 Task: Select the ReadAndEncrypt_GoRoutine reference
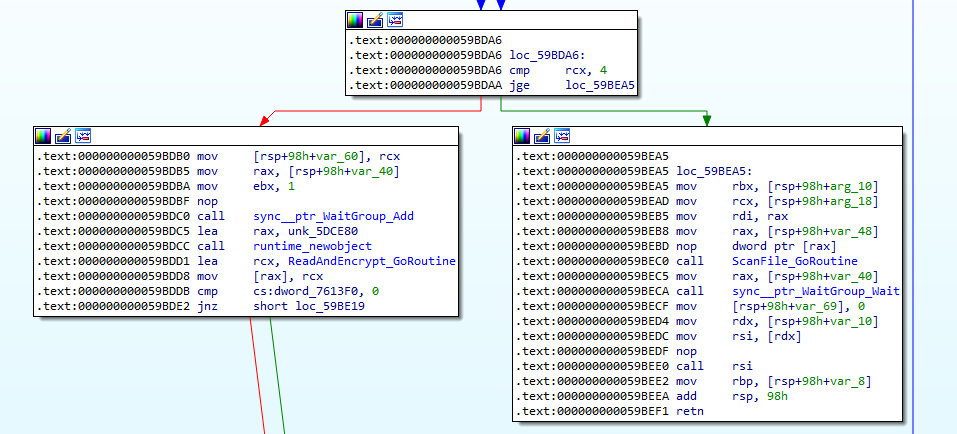click(x=355, y=261)
